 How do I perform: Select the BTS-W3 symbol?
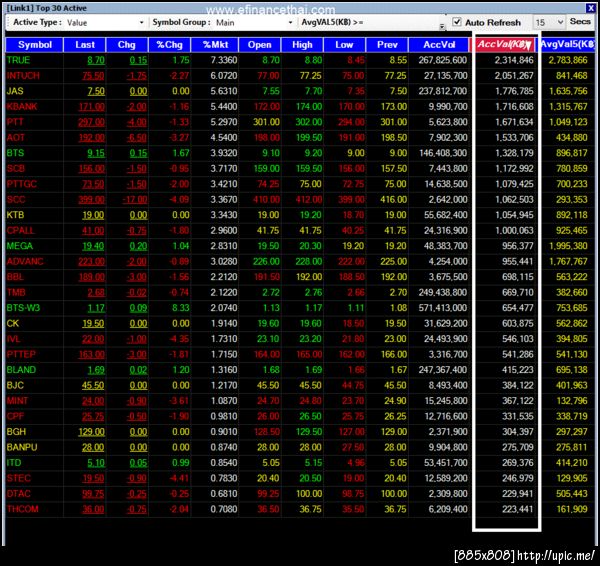click(23, 308)
